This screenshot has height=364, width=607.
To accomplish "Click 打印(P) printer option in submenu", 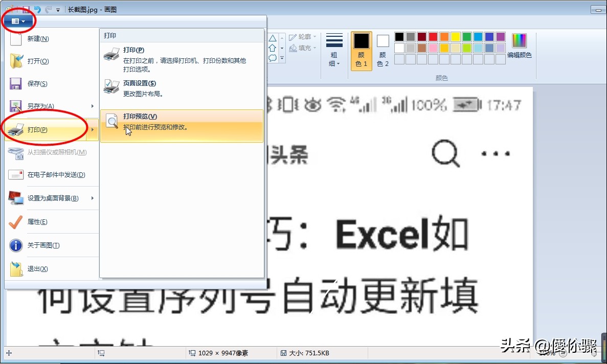I will coord(182,59).
